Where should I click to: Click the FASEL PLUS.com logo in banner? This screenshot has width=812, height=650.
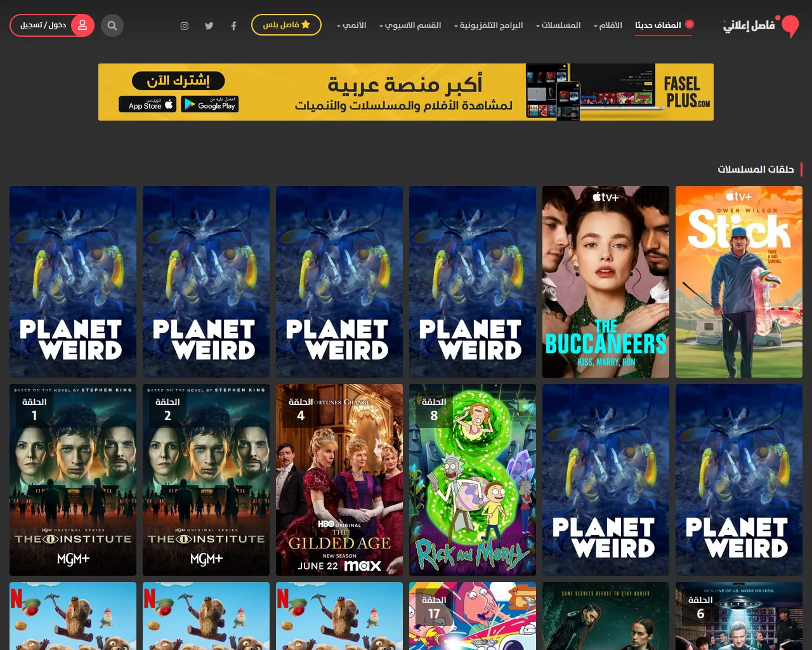(686, 92)
